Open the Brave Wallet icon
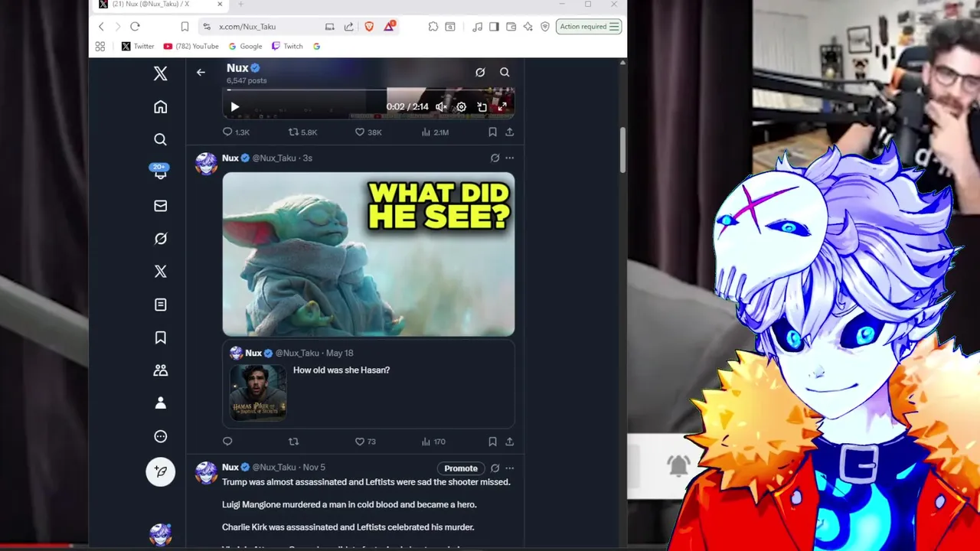980x551 pixels. (x=511, y=26)
